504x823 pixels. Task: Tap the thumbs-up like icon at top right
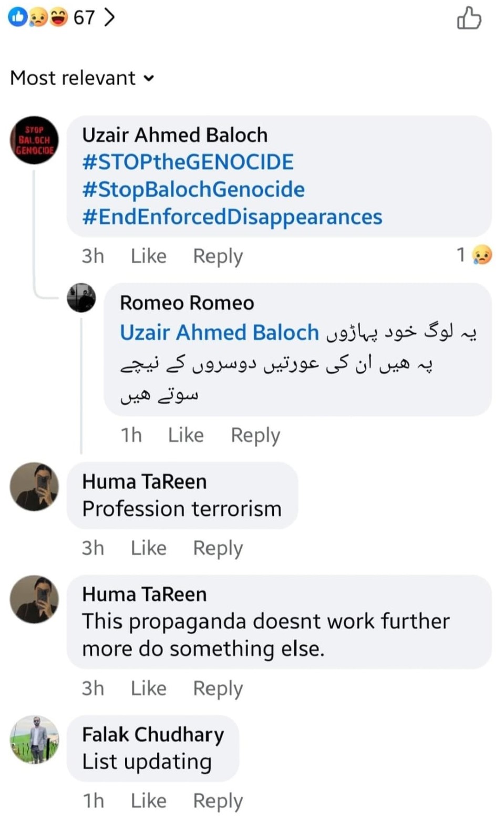tap(469, 18)
